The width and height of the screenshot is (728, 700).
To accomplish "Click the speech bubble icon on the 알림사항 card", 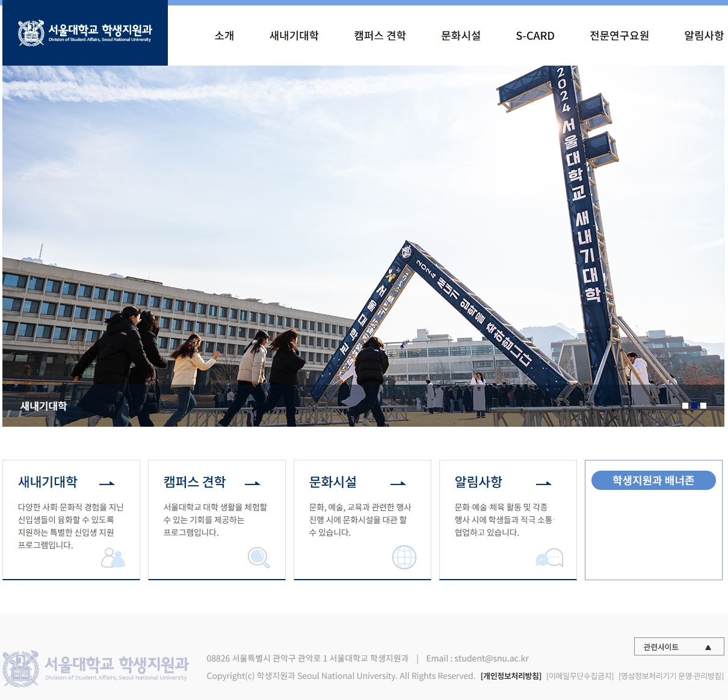I will 549,557.
